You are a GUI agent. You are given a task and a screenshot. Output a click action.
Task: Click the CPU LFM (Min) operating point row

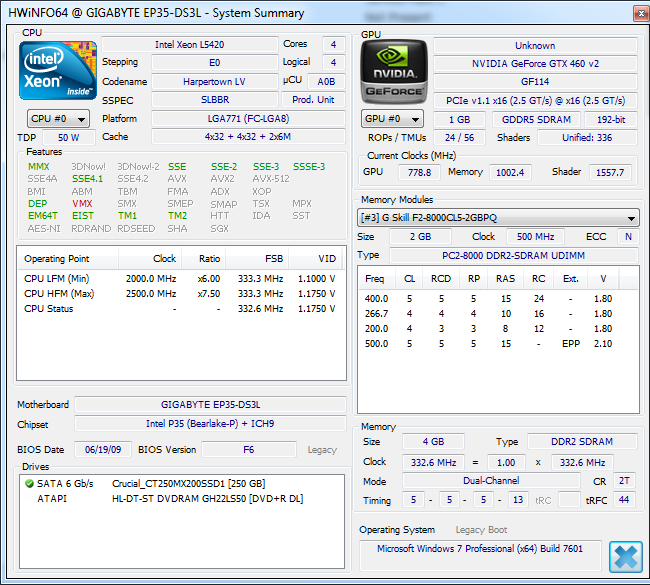tap(182, 279)
